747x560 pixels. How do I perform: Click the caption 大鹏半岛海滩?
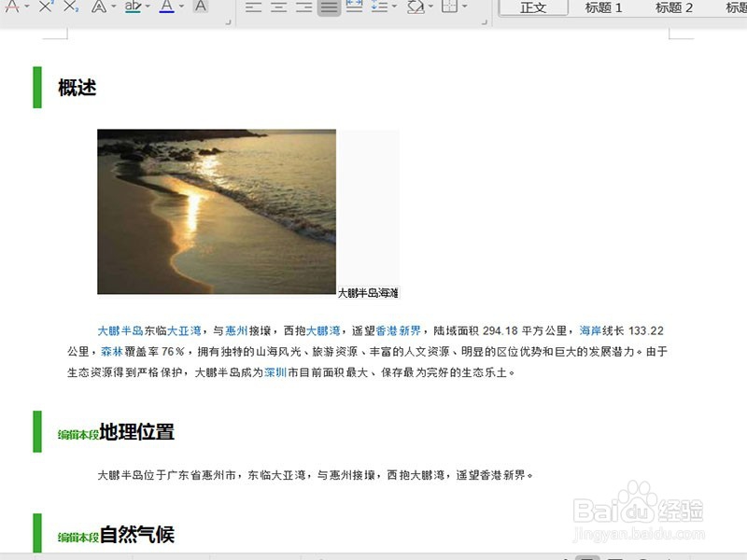tap(368, 293)
